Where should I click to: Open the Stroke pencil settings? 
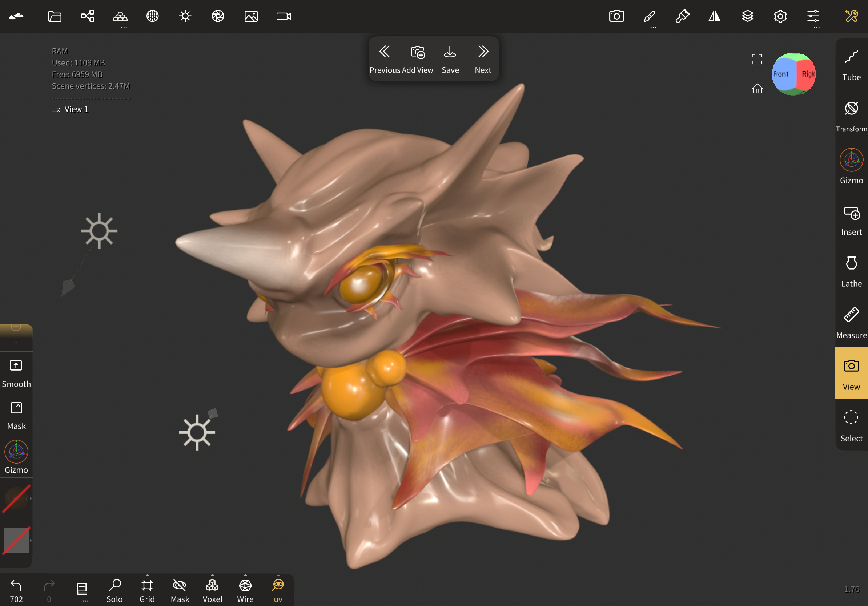[x=650, y=16]
